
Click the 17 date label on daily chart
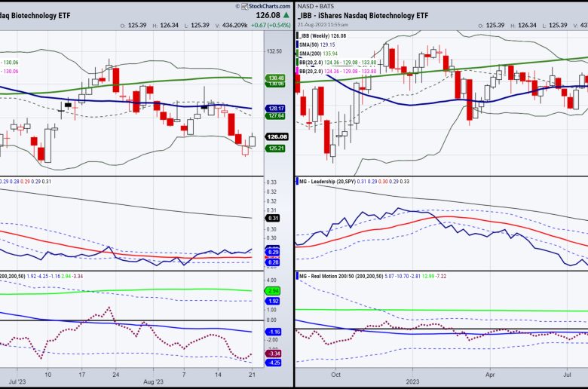click(x=81, y=375)
